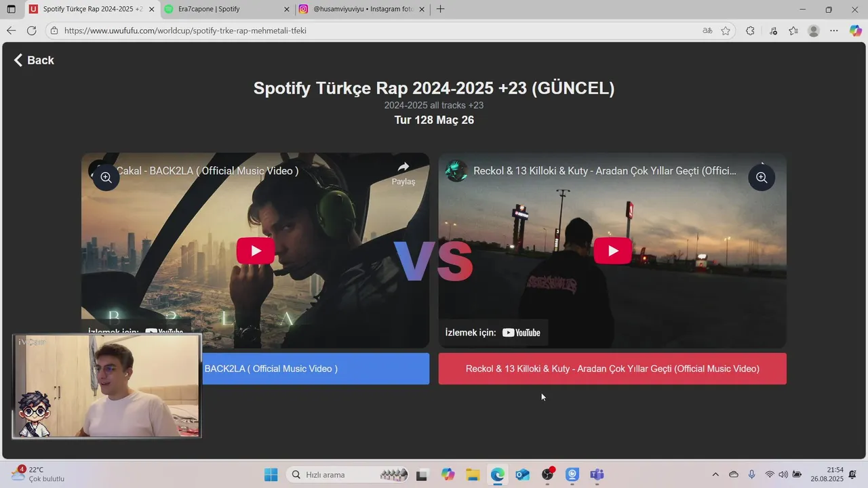Open the Wi-Fi network tray icon
Screen dimensions: 868x488
770,474
